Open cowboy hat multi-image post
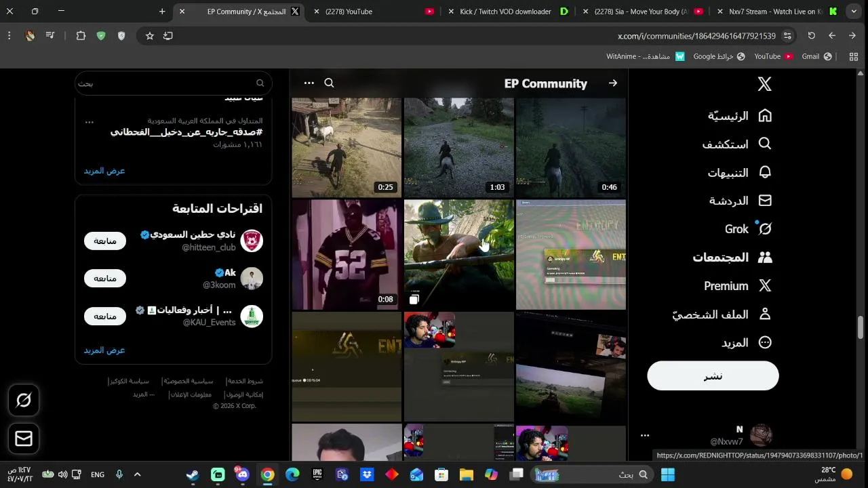The height and width of the screenshot is (488, 868). (x=459, y=254)
